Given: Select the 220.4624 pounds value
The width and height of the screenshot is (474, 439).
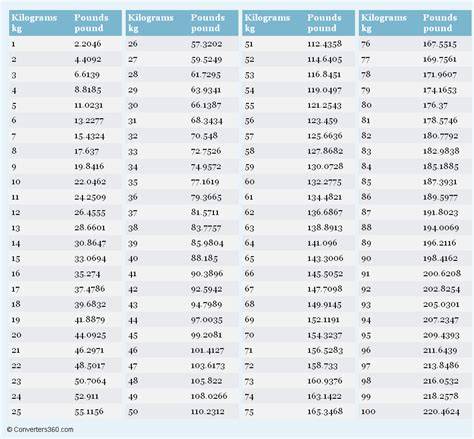Looking at the screenshot, I should 441,412.
